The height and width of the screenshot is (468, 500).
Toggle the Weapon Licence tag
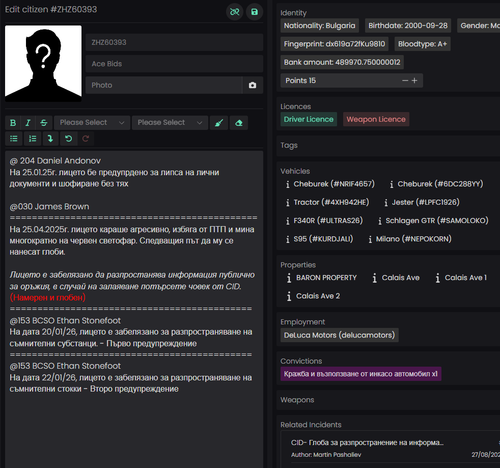(x=376, y=119)
